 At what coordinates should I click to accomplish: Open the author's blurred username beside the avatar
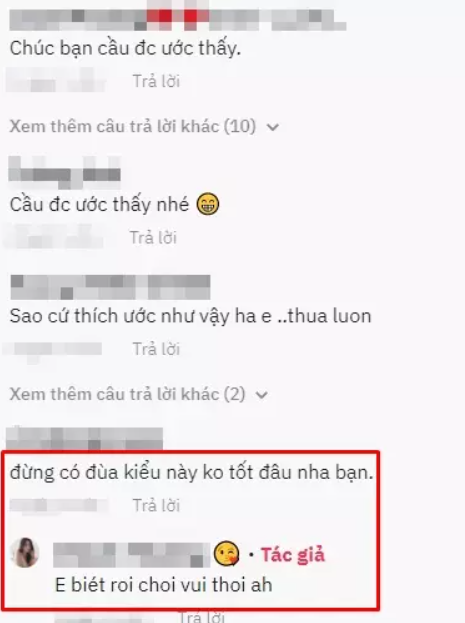pyautogui.click(x=132, y=555)
